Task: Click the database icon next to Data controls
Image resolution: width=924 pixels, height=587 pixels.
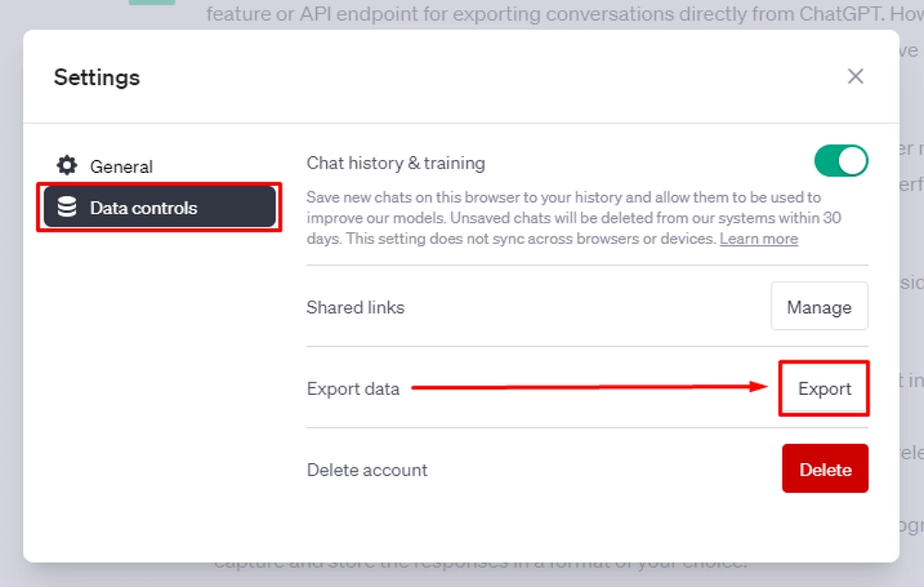Action: point(67,207)
